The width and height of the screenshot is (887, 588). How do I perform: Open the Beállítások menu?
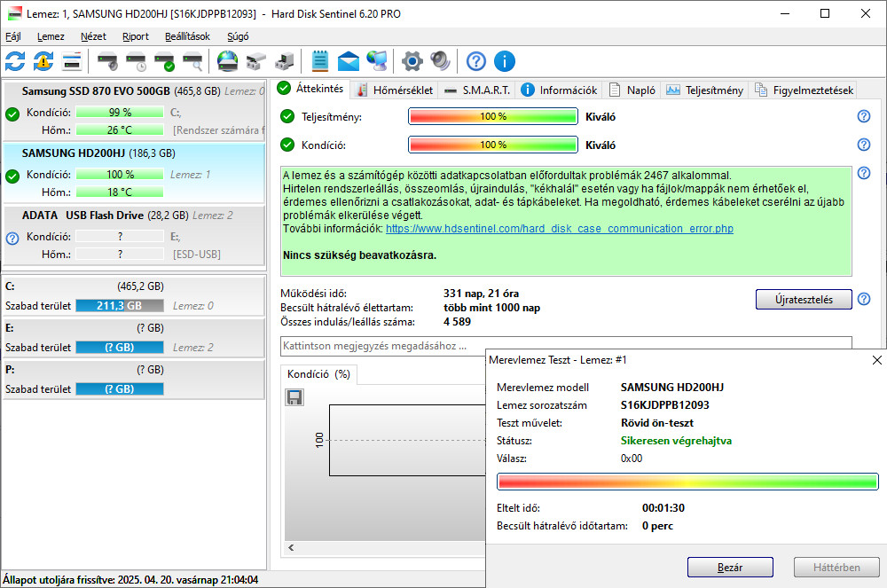(187, 36)
